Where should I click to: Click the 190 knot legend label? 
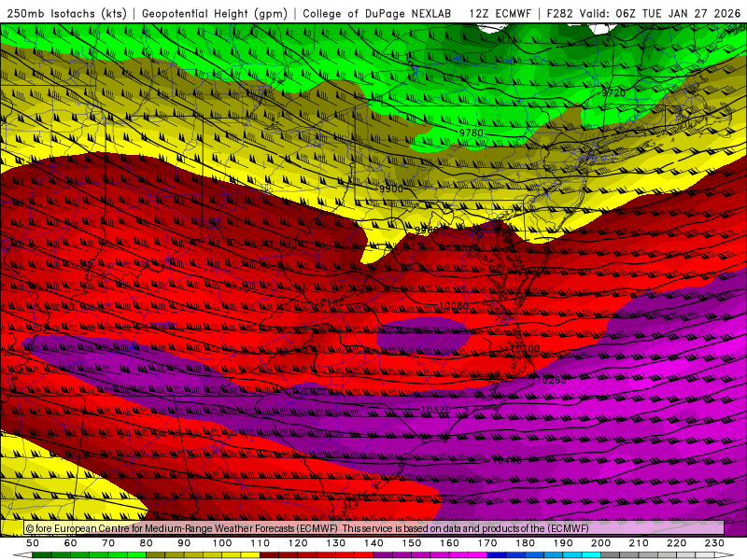563,543
